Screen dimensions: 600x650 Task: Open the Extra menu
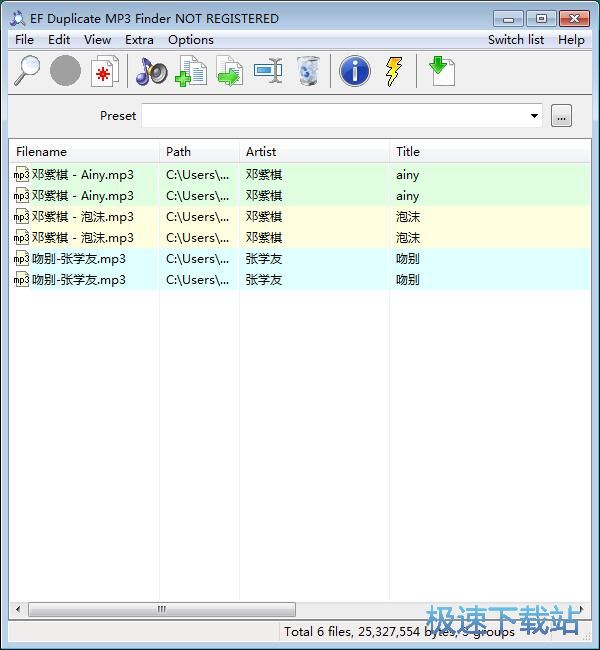(x=139, y=40)
